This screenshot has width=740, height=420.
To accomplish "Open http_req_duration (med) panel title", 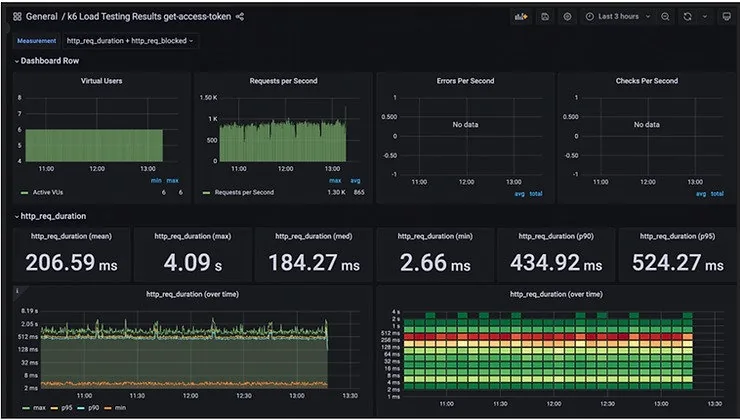I will pyautogui.click(x=314, y=236).
